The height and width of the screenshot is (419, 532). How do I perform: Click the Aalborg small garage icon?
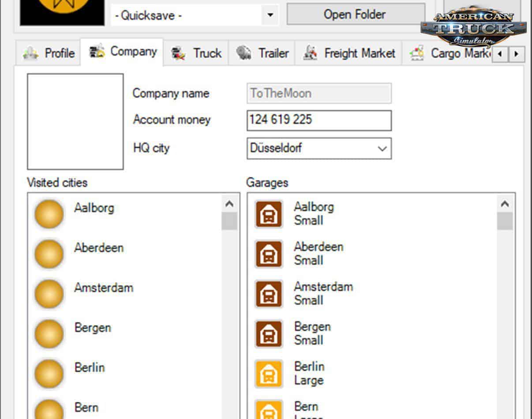[x=269, y=214]
